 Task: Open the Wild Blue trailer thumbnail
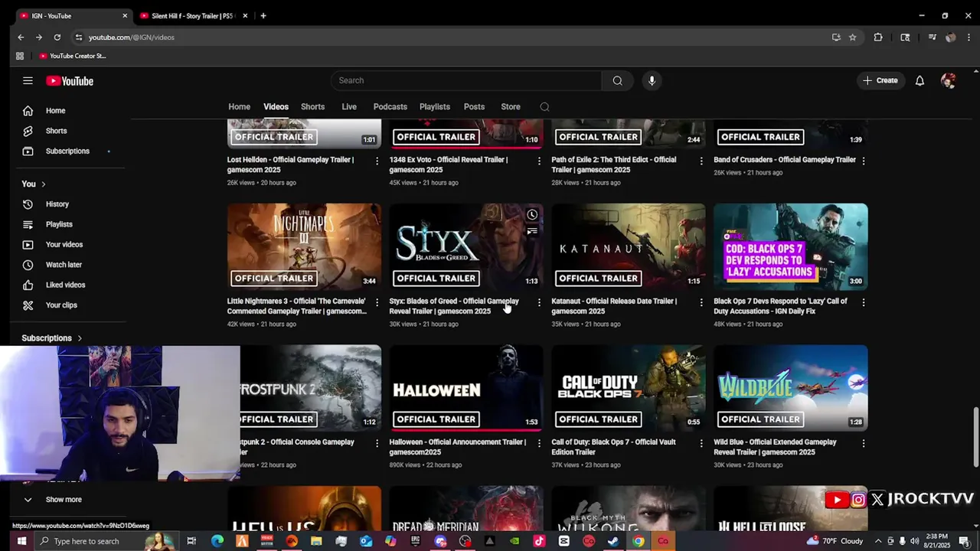click(791, 387)
